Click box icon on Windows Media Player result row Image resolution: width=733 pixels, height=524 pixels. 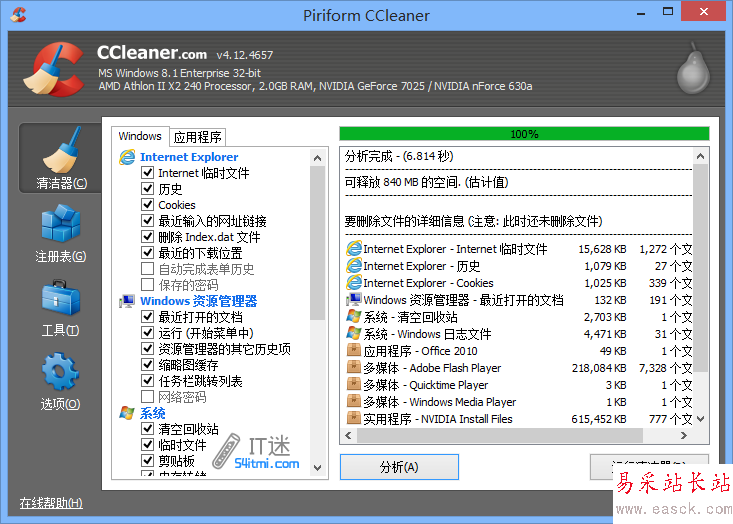354,402
